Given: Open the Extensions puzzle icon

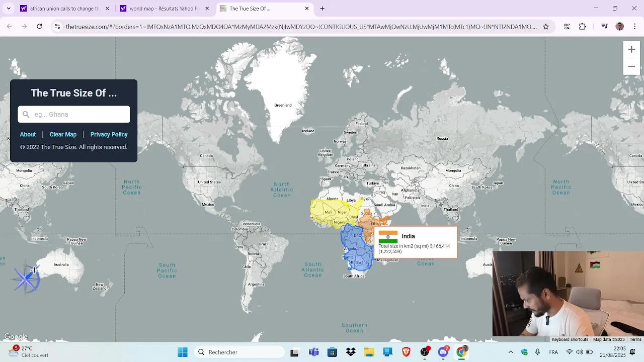Looking at the screenshot, I should [x=583, y=27].
